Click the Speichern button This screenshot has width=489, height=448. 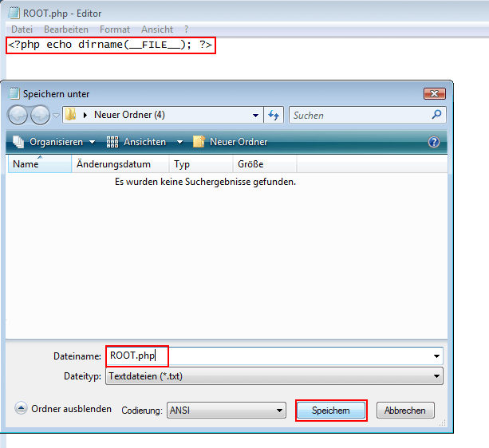click(x=331, y=411)
